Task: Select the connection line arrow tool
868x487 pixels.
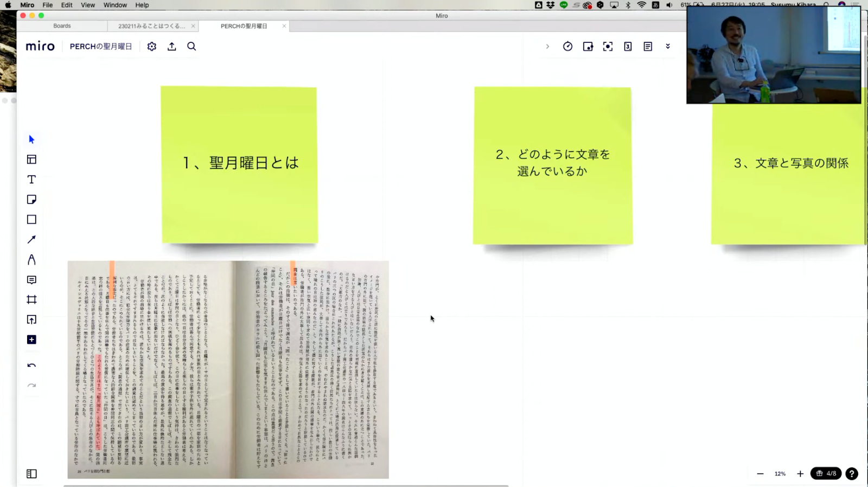Action: click(31, 240)
